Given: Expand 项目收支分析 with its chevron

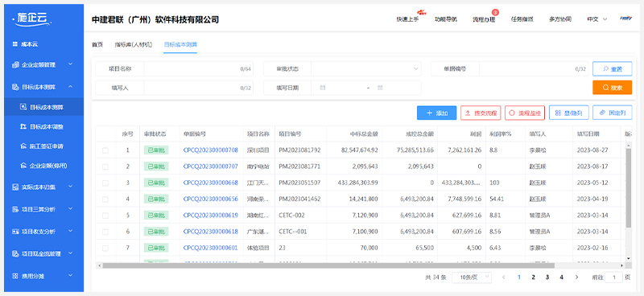Looking at the screenshot, I should [71, 231].
